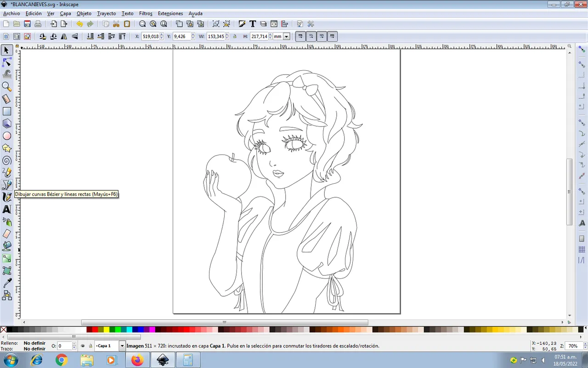588x368 pixels.
Task: Click the Save document icon
Action: 28,24
